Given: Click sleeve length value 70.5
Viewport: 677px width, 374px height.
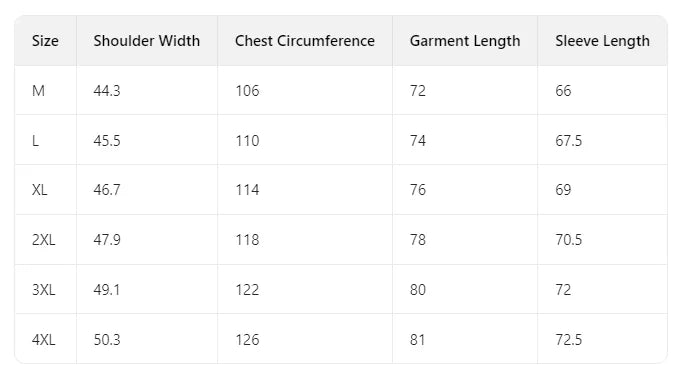Looking at the screenshot, I should point(568,240).
